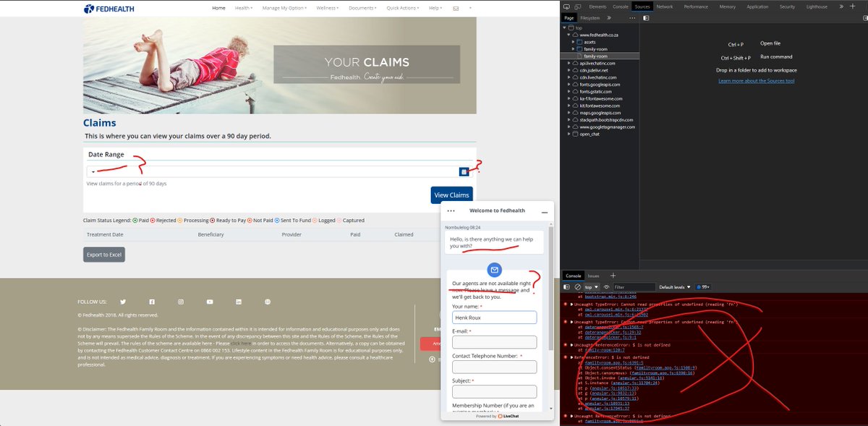Open the Fedhealth Twitter icon
Screen dimensions: 868x426
tap(122, 302)
